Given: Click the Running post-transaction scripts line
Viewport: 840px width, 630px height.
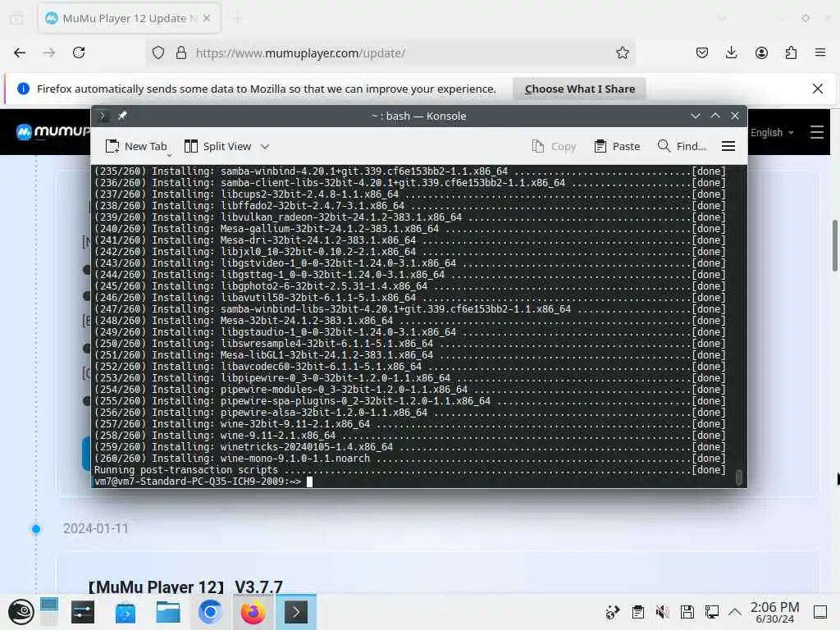Looking at the screenshot, I should (x=410, y=470).
